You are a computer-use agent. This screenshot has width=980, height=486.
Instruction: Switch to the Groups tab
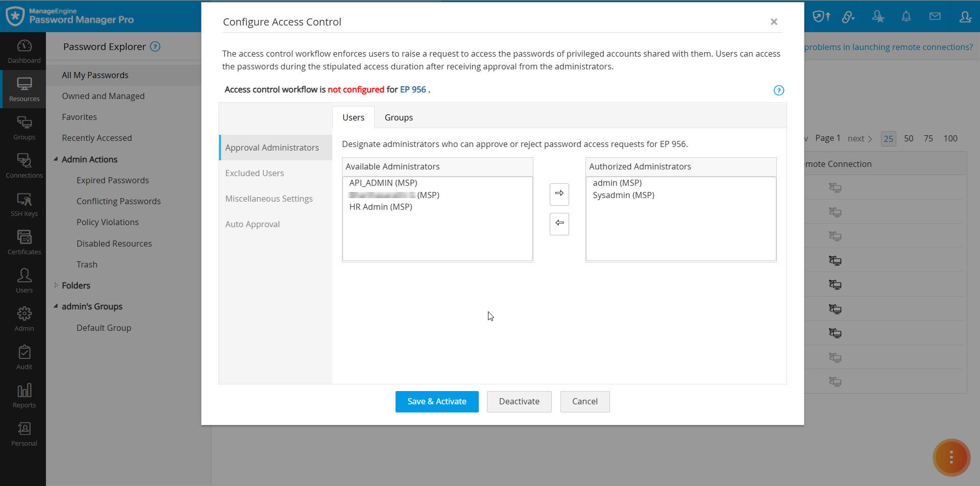[399, 117]
